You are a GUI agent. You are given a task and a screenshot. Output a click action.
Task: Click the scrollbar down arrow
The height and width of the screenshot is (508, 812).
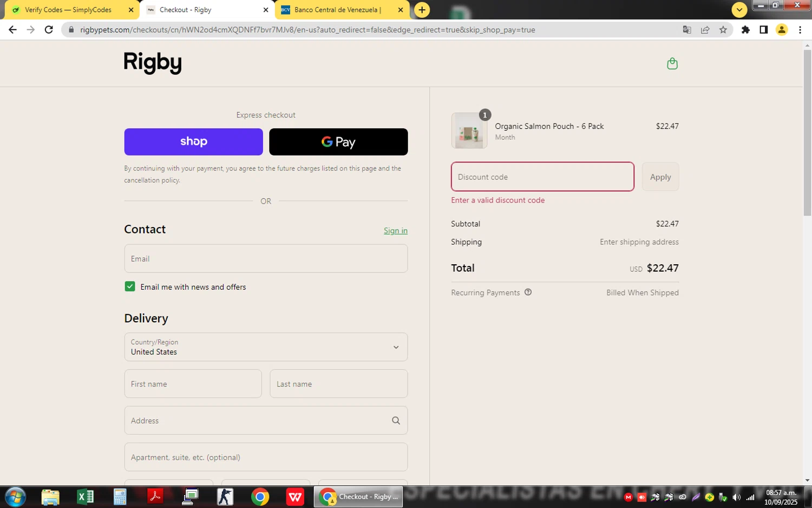tap(807, 480)
